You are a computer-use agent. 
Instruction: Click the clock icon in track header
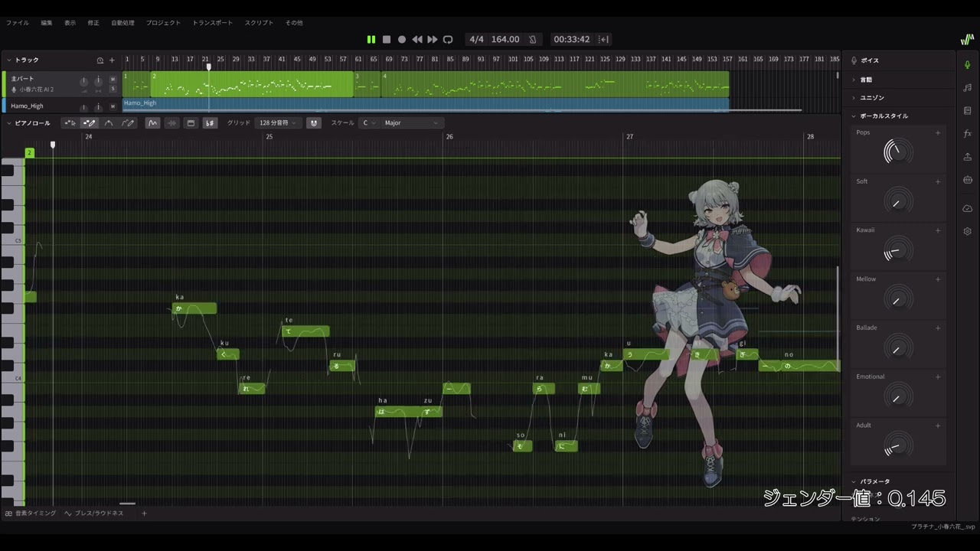click(x=100, y=60)
